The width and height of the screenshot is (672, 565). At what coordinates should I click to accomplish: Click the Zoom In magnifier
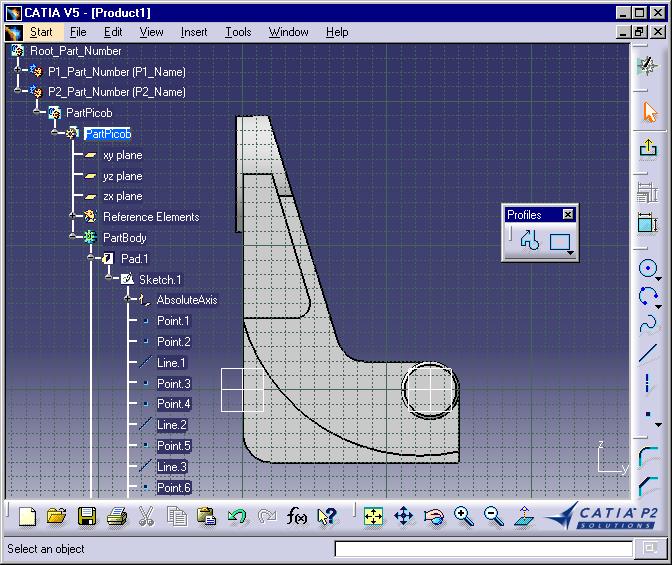[x=464, y=516]
